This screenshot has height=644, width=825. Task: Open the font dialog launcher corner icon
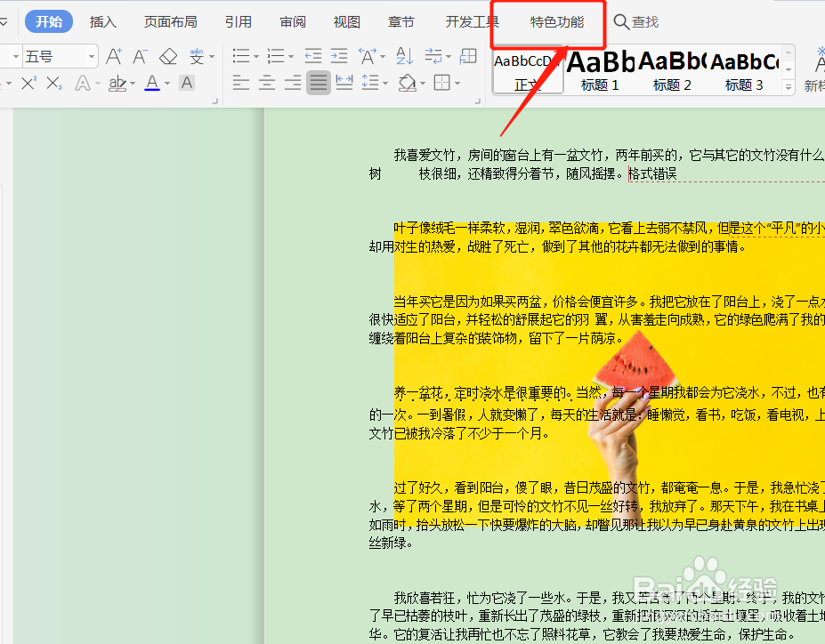(215, 101)
